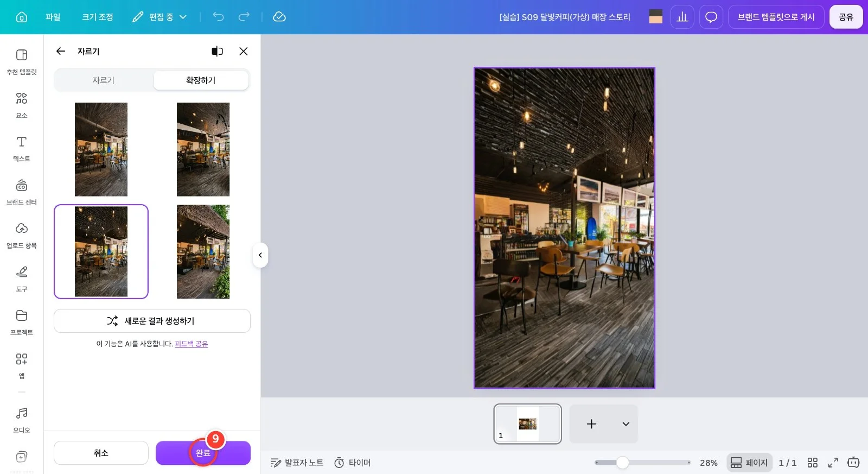868x474 pixels.
Task: Undo the last action
Action: pos(218,17)
